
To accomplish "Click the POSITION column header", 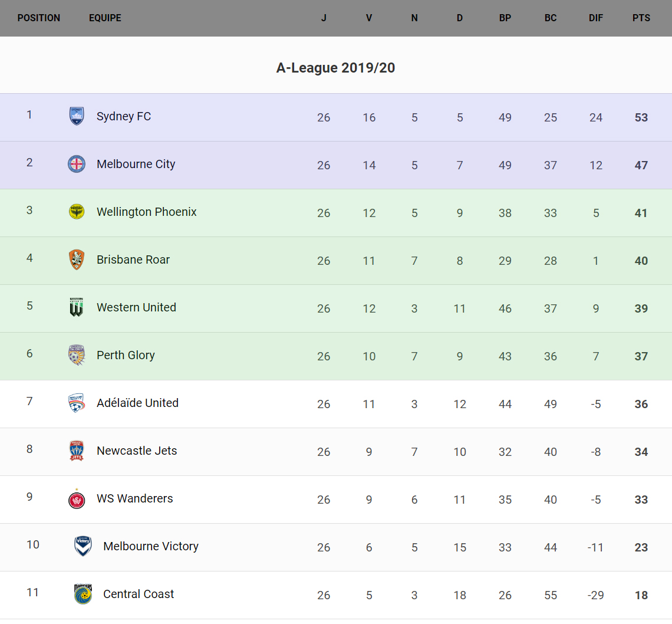I will [39, 18].
